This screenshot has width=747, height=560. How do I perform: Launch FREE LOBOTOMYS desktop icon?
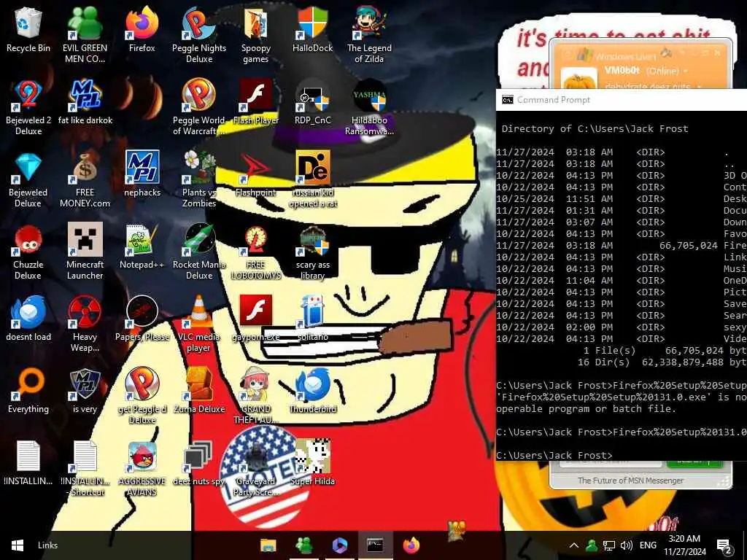pos(256,252)
